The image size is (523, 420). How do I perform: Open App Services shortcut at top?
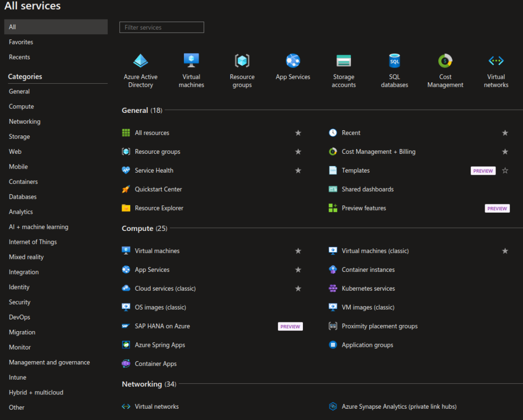(x=293, y=61)
